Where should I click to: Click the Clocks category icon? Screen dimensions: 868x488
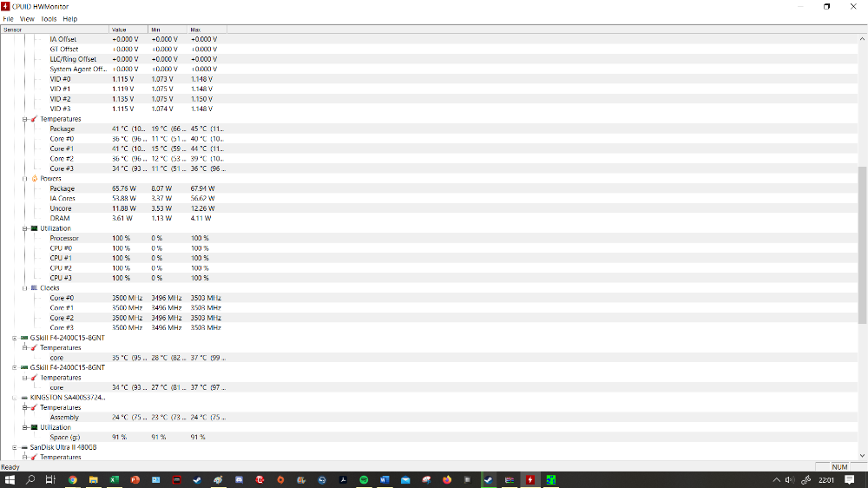tap(35, 288)
